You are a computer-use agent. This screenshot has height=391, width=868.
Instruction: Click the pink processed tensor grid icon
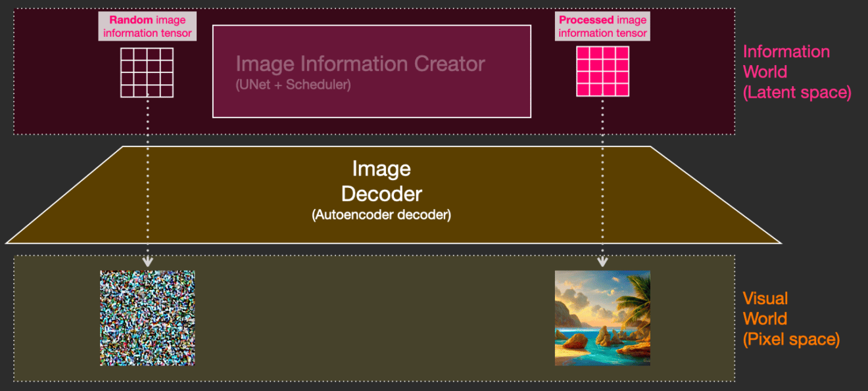[x=602, y=72]
